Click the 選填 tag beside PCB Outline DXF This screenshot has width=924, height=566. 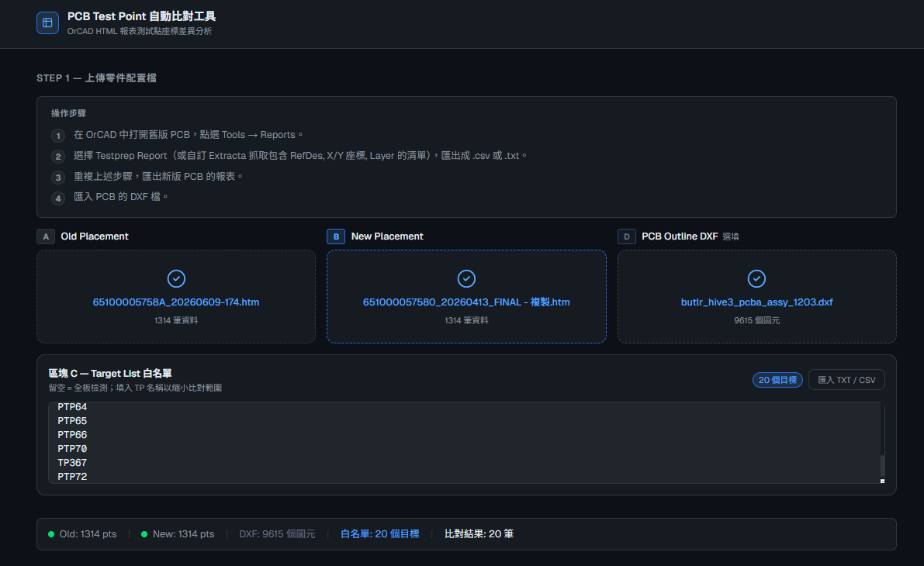coord(731,236)
